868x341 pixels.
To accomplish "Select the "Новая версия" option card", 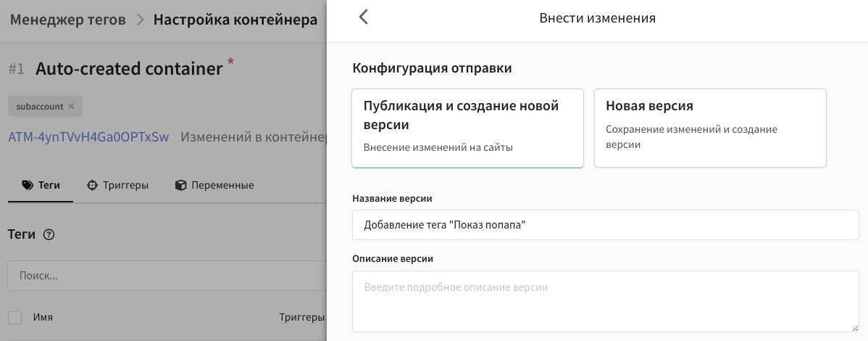I will click(x=710, y=128).
